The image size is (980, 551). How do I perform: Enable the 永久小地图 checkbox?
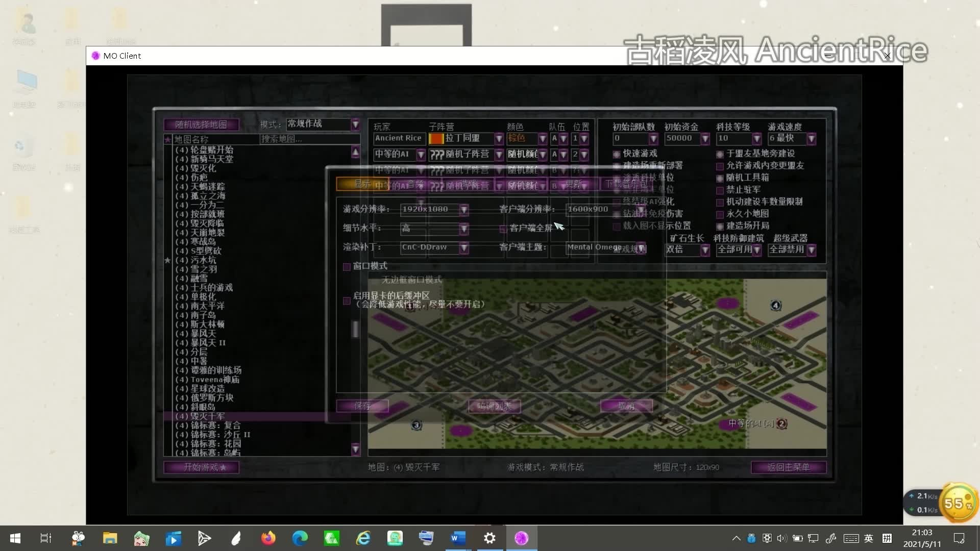(x=720, y=215)
